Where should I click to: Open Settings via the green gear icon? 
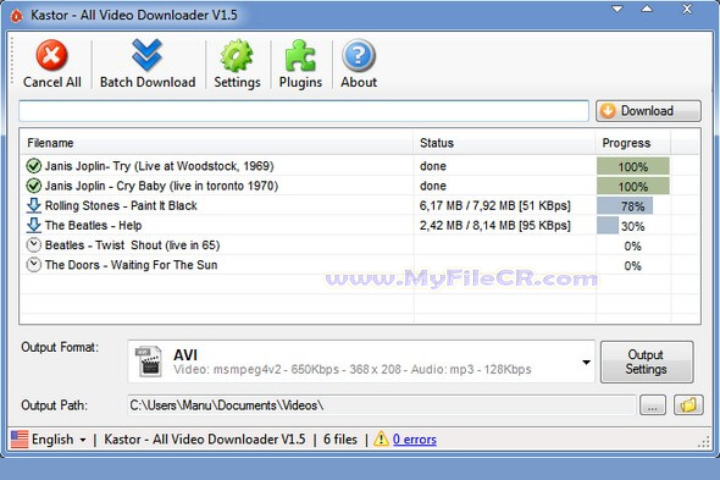click(x=236, y=56)
